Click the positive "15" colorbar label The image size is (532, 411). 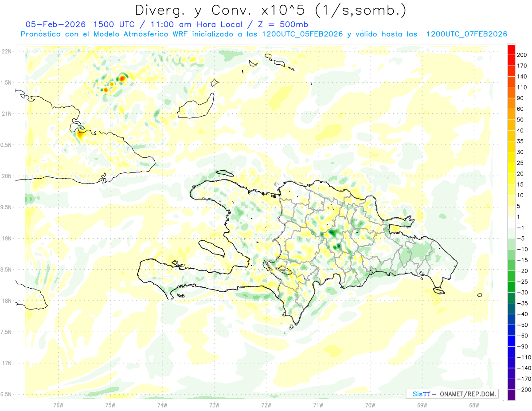pyautogui.click(x=521, y=184)
